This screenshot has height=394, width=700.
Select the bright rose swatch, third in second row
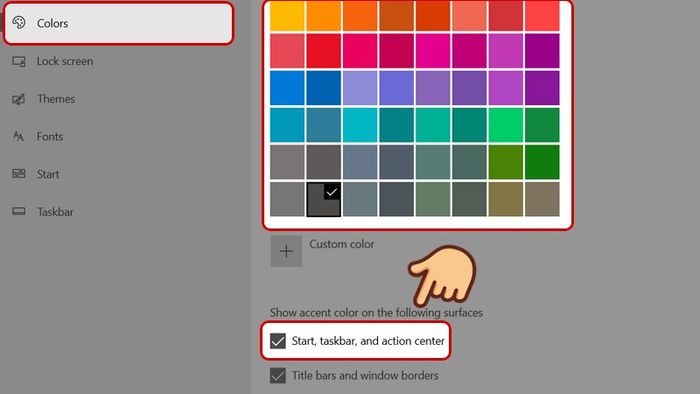pyautogui.click(x=360, y=51)
